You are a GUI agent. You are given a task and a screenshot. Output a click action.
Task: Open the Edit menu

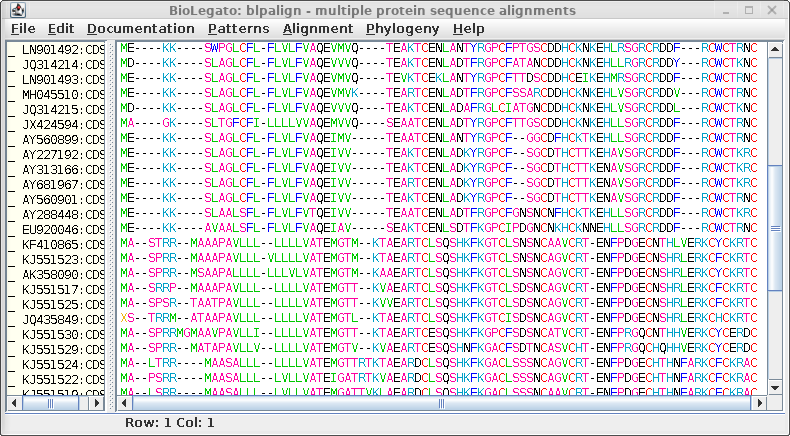[60, 29]
